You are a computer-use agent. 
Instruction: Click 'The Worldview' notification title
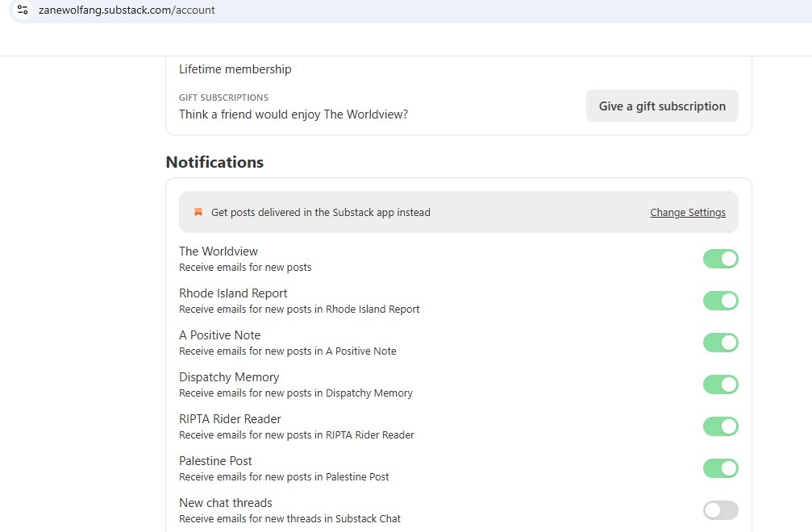tap(218, 251)
